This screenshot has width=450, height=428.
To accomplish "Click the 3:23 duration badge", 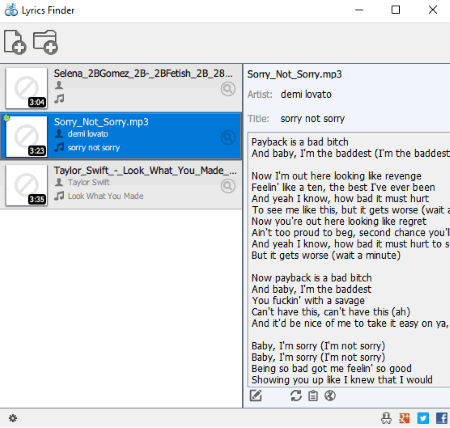I will click(x=37, y=151).
